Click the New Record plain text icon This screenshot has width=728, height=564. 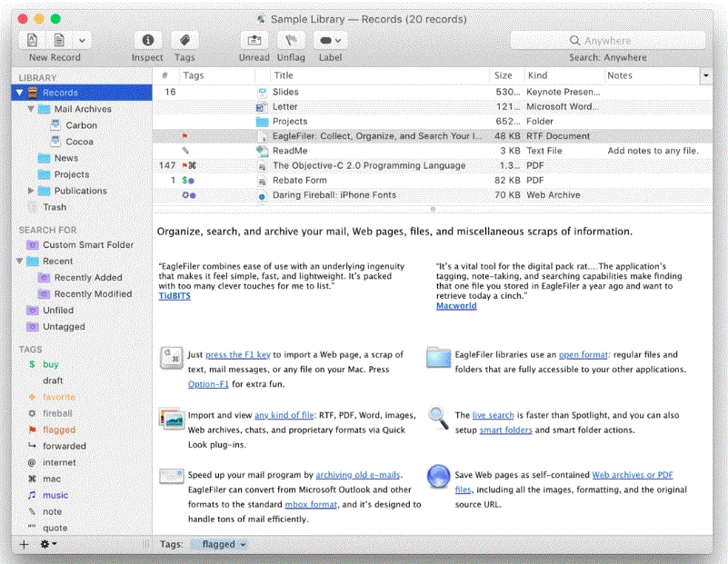click(x=59, y=40)
